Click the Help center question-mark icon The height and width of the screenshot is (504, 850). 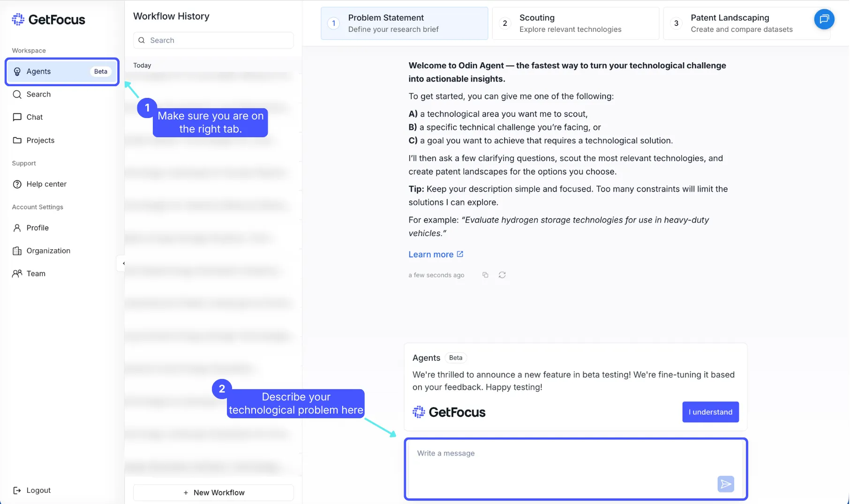pyautogui.click(x=17, y=184)
